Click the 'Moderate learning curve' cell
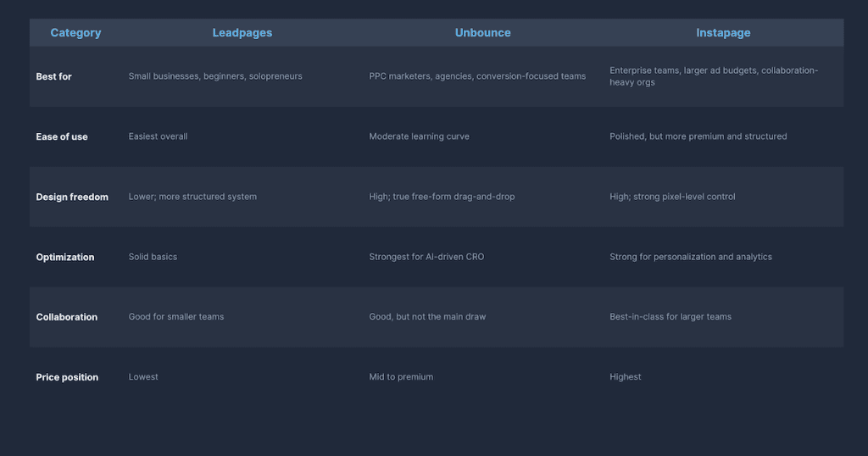The image size is (868, 456). point(419,136)
